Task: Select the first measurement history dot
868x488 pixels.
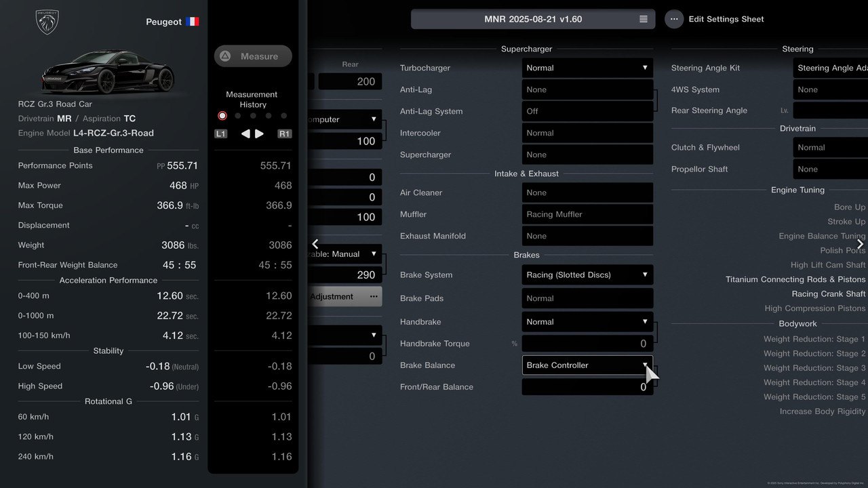Action: click(222, 116)
